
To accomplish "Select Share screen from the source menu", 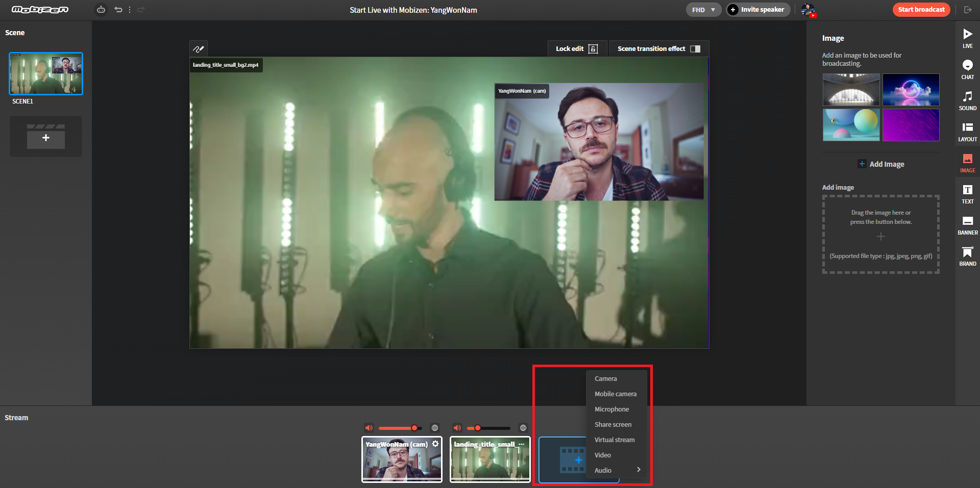I will coord(613,424).
